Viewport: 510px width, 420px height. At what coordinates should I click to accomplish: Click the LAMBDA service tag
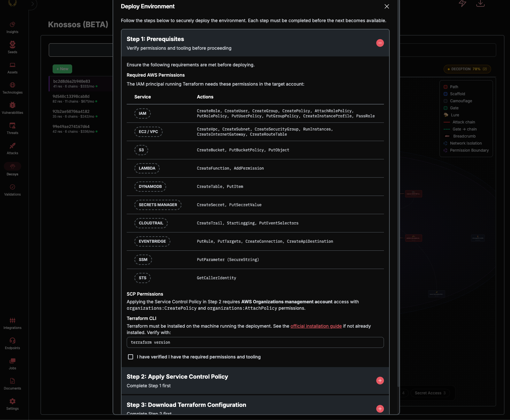147,168
